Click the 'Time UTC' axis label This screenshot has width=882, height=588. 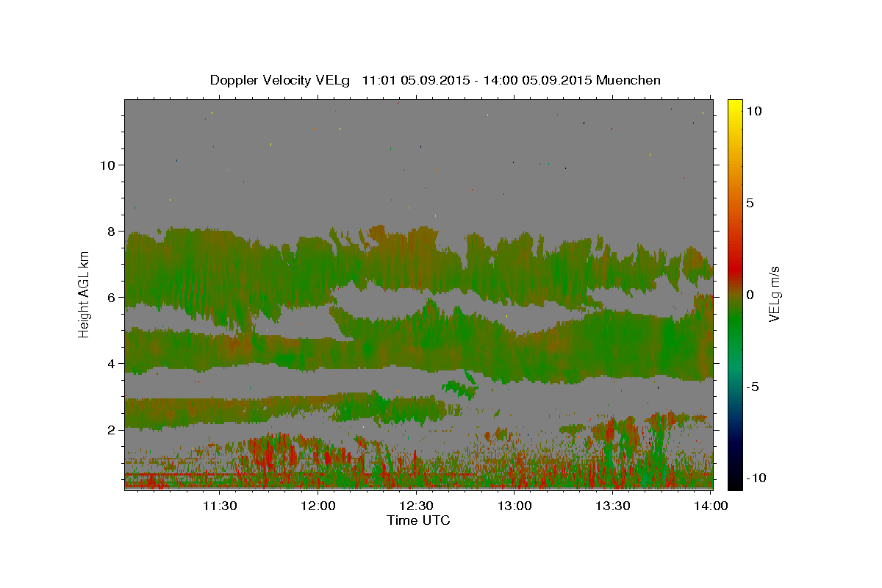click(418, 520)
